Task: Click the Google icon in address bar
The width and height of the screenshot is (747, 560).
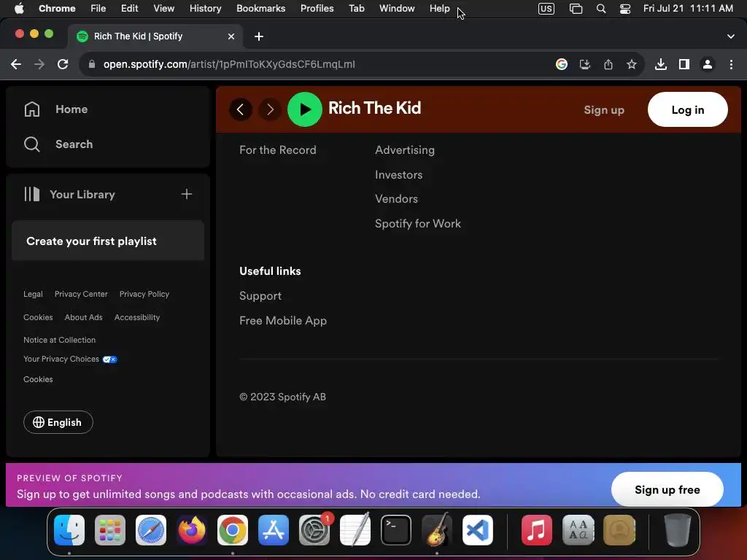Action: 562,64
